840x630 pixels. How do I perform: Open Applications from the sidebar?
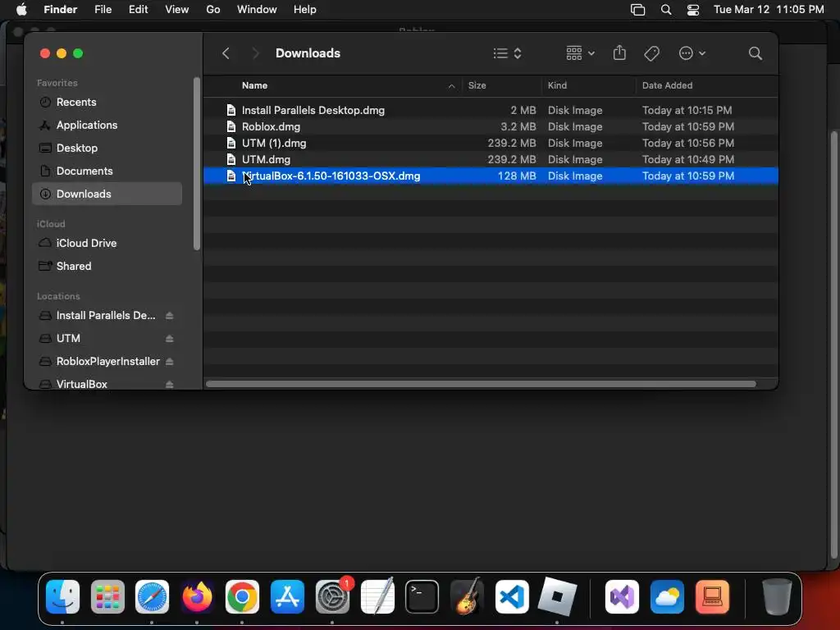pos(107,125)
